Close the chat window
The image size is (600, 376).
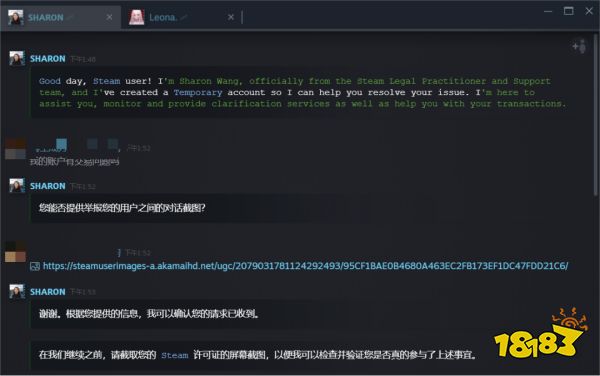589,11
